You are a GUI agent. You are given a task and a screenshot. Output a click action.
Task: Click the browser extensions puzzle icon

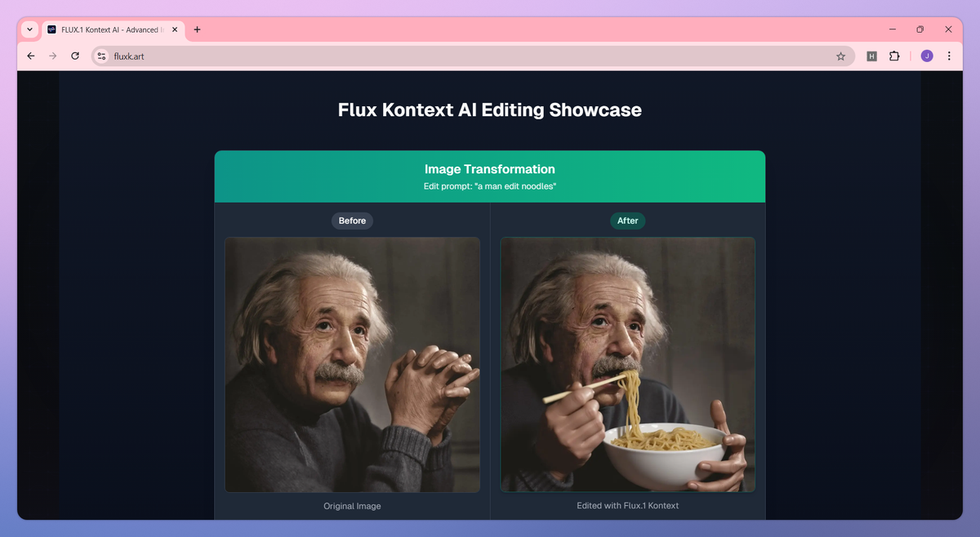894,56
